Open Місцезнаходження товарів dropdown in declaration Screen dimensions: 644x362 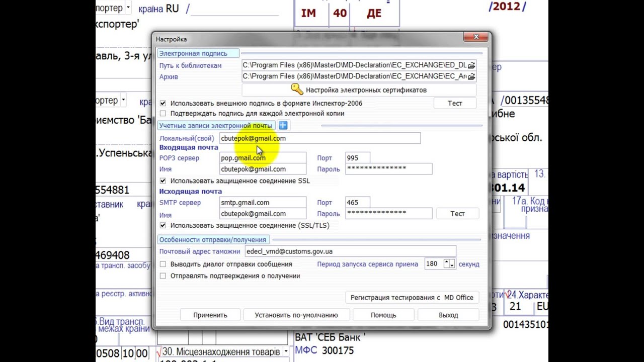click(x=286, y=351)
